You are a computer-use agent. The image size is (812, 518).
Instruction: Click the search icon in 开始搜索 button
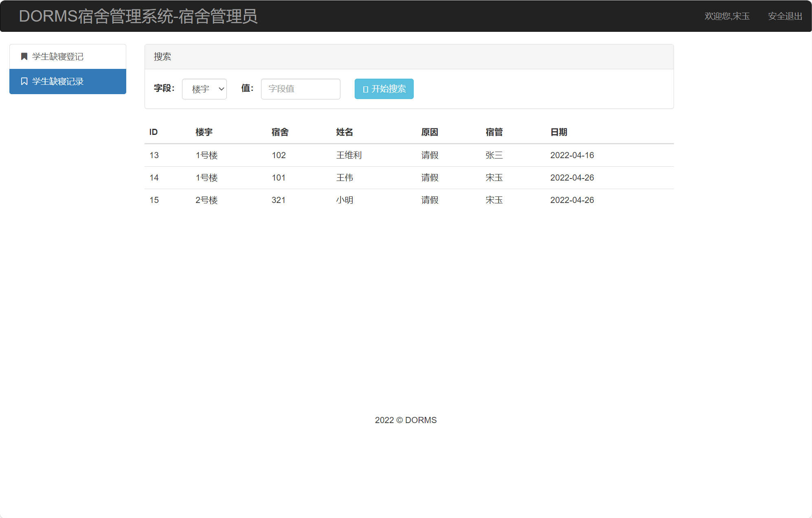pyautogui.click(x=365, y=89)
